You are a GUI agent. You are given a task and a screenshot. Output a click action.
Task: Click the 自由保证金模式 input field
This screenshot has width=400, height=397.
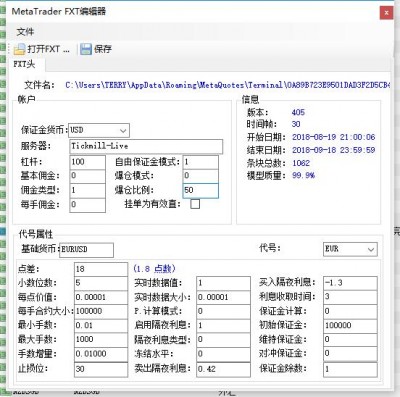(201, 162)
